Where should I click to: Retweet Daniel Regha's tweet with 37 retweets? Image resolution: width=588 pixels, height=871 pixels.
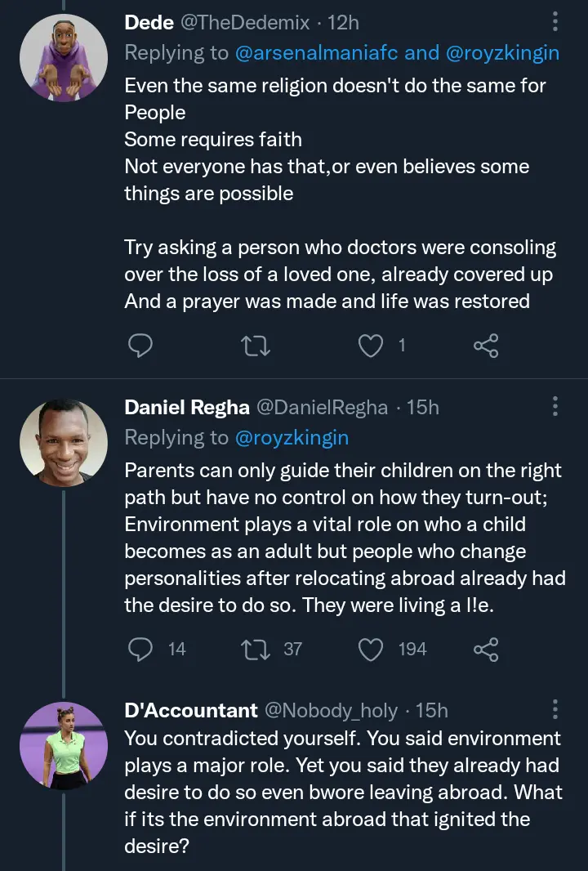(256, 649)
